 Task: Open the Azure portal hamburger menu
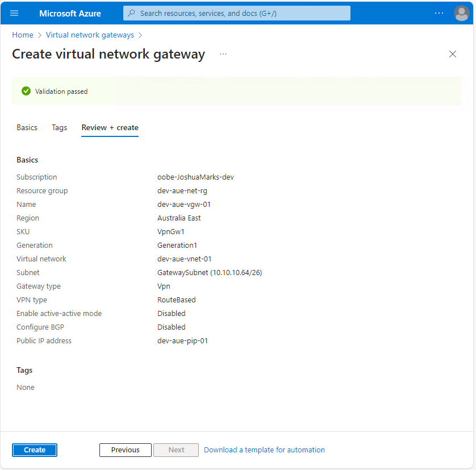pyautogui.click(x=14, y=13)
